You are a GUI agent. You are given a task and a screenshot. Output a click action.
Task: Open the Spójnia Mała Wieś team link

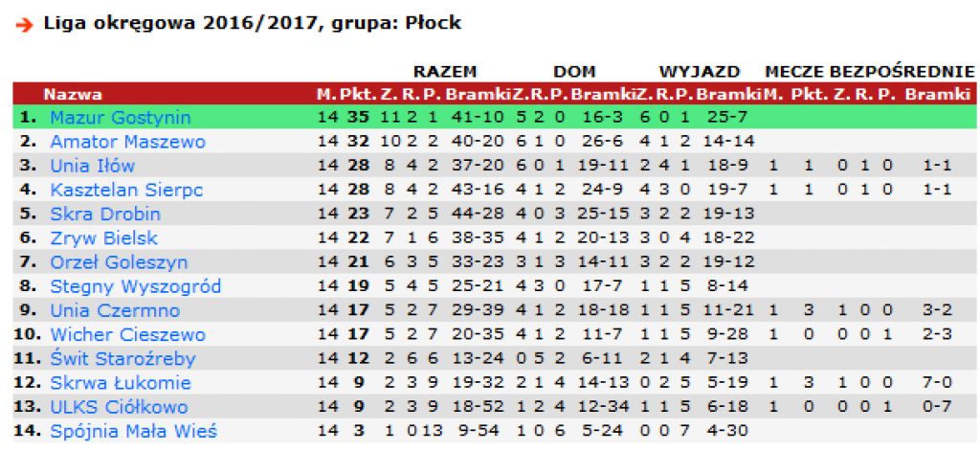coord(134,431)
